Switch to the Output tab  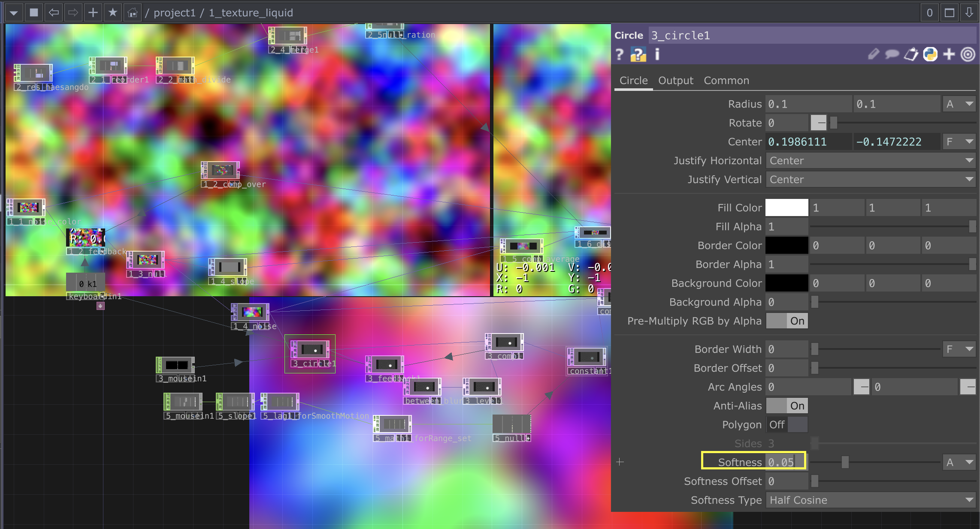[675, 81]
